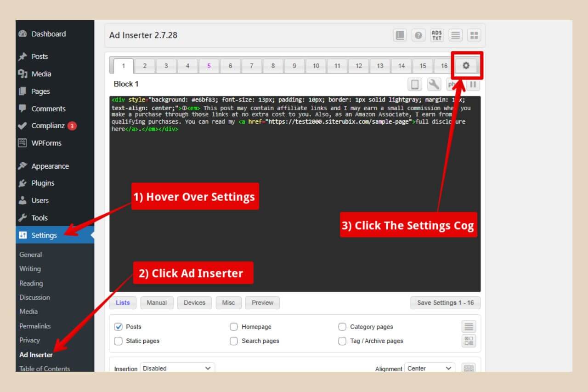Open the general settings cog tab
The width and height of the screenshot is (588, 392).
pos(466,66)
